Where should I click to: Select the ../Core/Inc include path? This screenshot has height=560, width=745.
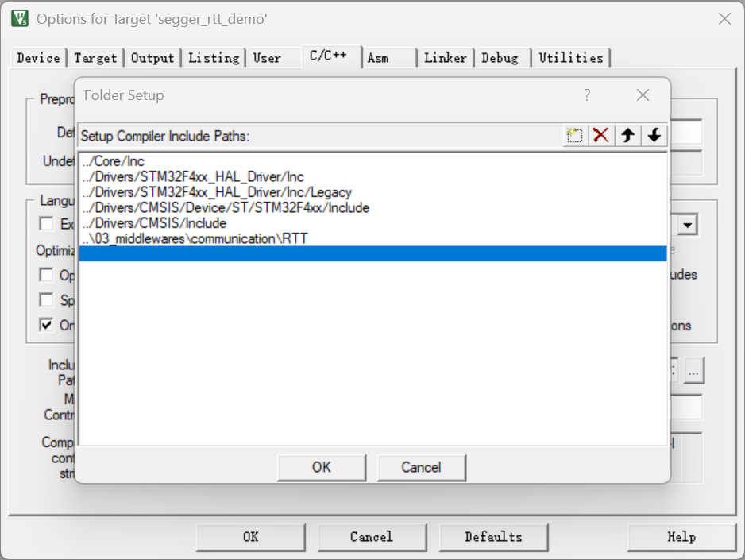pyautogui.click(x=372, y=161)
